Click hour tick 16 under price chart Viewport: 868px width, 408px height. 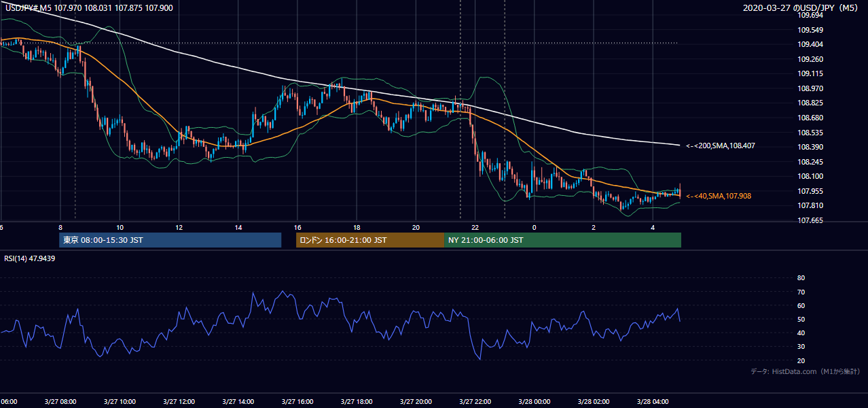tap(297, 227)
